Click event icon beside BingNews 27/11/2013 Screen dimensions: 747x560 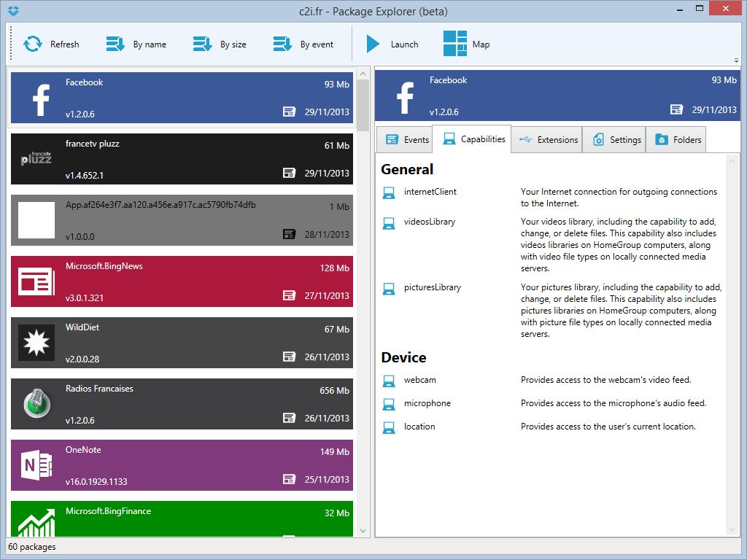(x=289, y=295)
